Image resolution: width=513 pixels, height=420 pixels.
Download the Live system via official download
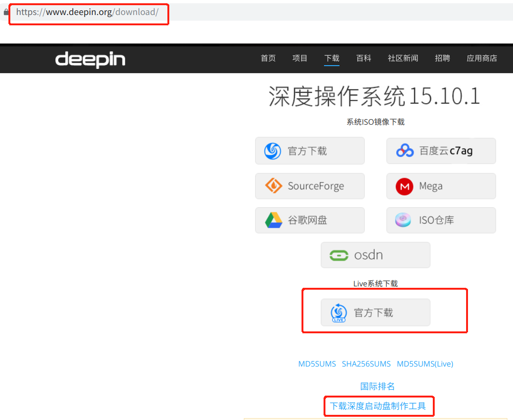[375, 312]
